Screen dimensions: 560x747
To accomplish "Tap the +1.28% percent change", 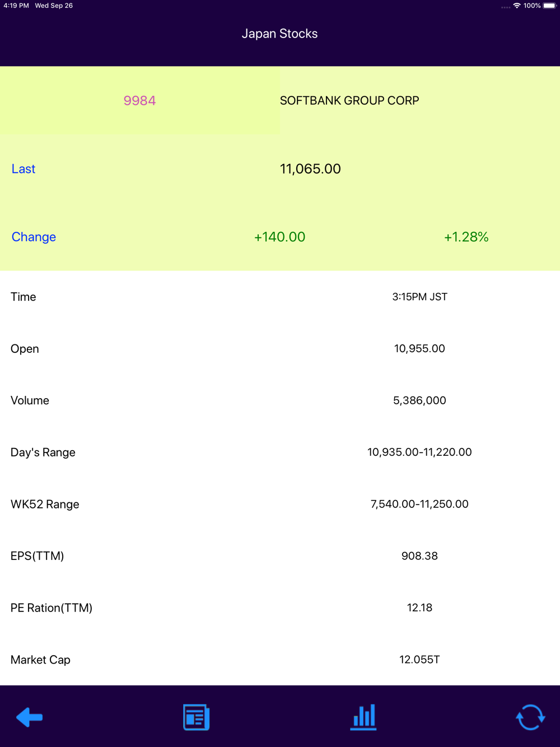I will click(x=466, y=237).
